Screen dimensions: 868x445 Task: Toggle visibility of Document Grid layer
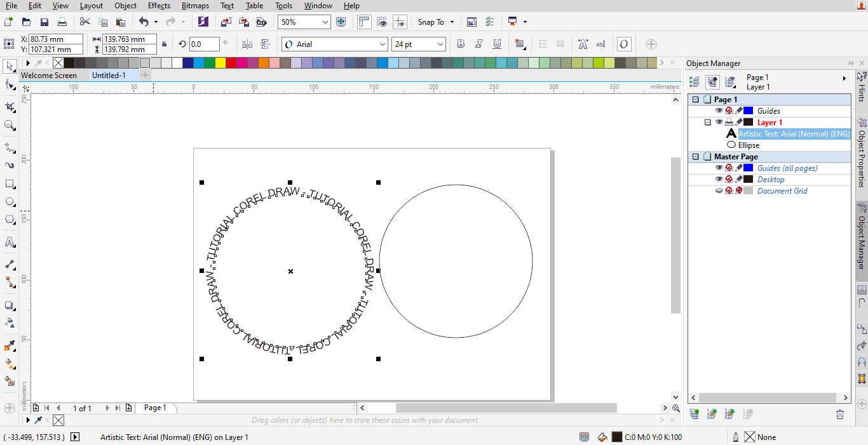(719, 190)
